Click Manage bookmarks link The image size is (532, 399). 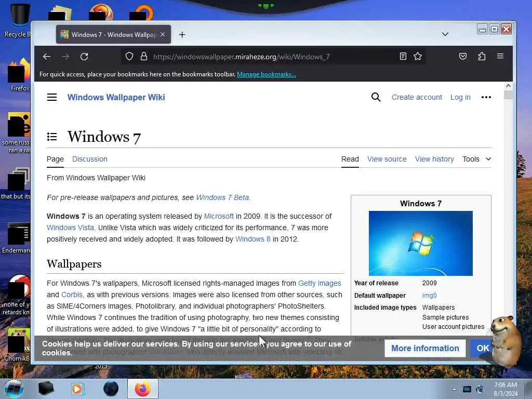click(x=267, y=74)
